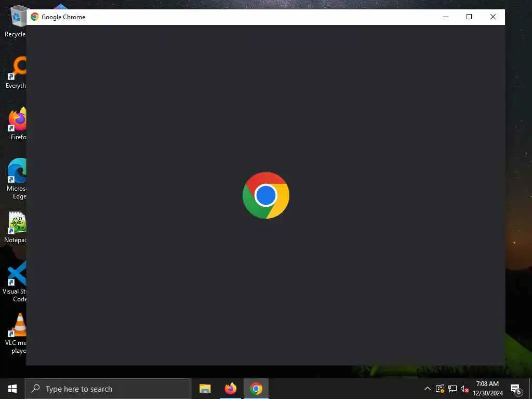Screen dimensions: 532x399
Task: Select the Visual Studio Code desktop shortcut
Action: (x=15, y=282)
